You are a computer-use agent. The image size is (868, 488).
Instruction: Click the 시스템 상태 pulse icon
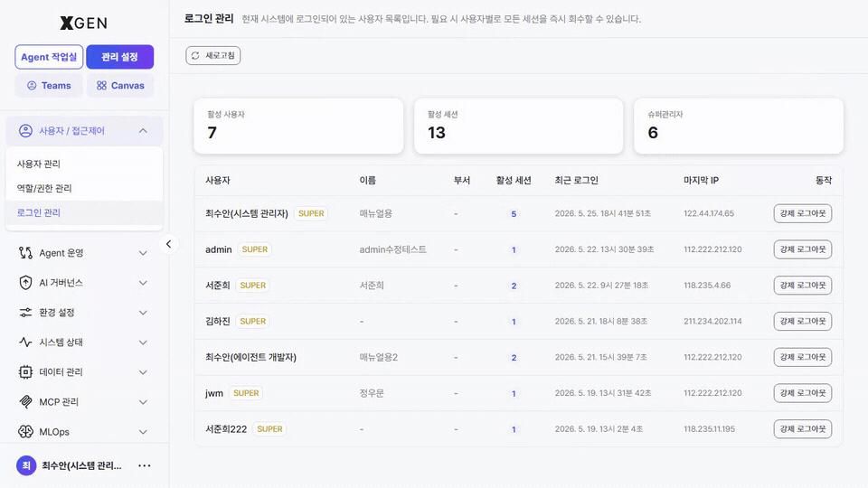25,342
